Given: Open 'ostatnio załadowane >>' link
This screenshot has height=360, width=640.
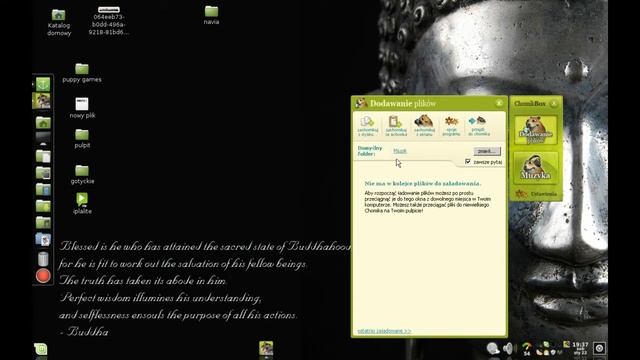Looking at the screenshot, I should (x=384, y=331).
